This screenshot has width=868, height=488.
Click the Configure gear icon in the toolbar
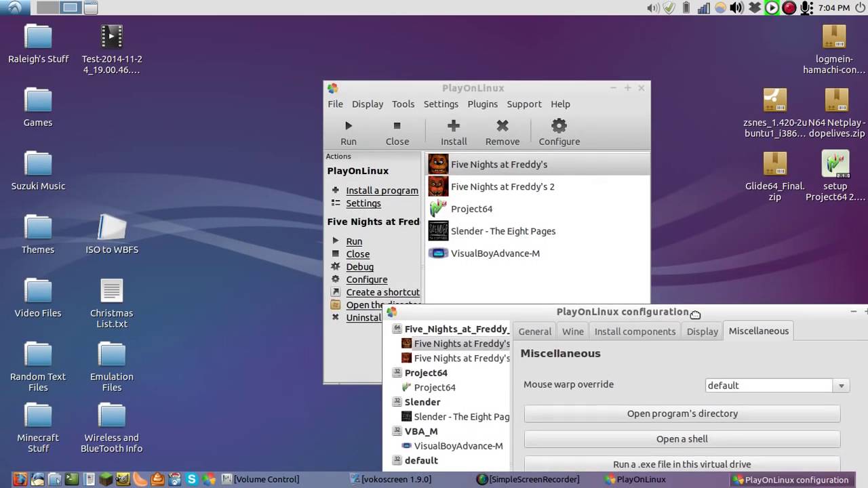559,125
